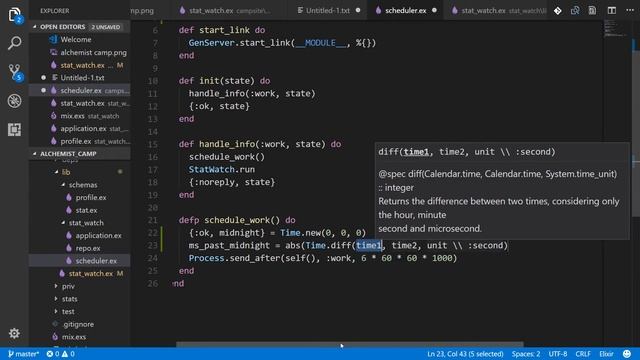Open the Explorer view in activity bar
The width and height of the screenshot is (640, 360).
coord(14,15)
